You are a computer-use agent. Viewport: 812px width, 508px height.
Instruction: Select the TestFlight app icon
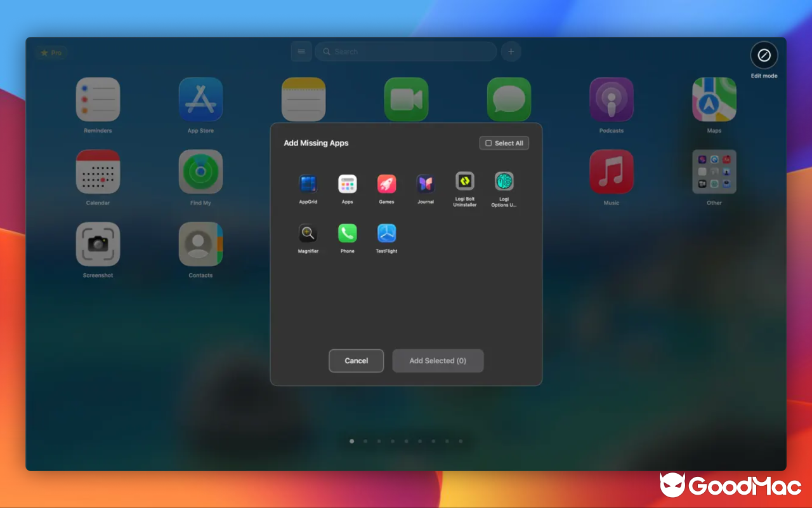386,234
